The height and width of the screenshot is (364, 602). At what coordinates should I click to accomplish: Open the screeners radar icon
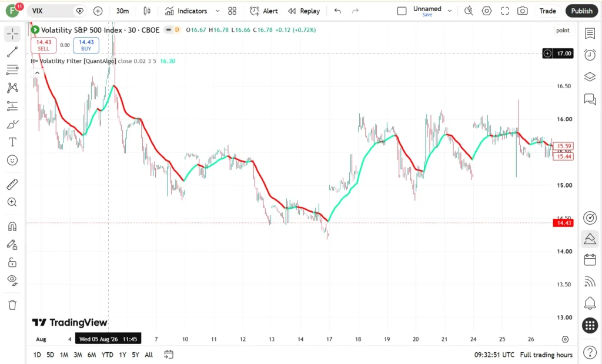pos(590,218)
